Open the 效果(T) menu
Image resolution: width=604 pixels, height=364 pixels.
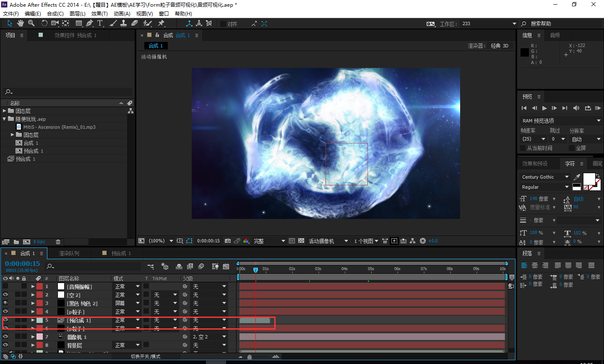pyautogui.click(x=99, y=13)
